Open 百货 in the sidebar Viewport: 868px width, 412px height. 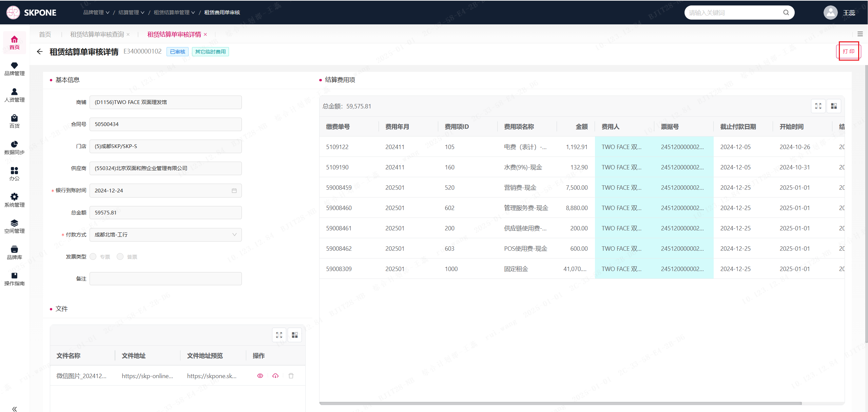point(14,121)
